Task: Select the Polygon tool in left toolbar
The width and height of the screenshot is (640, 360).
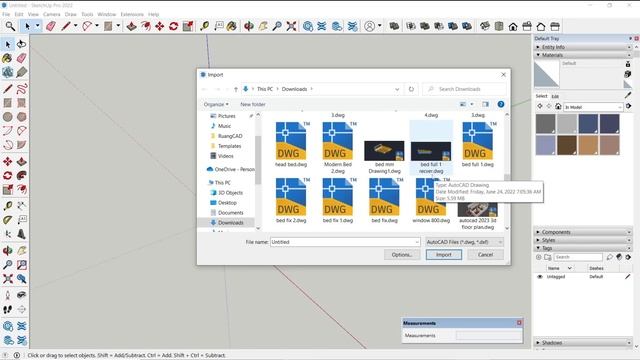Action: tap(22, 117)
